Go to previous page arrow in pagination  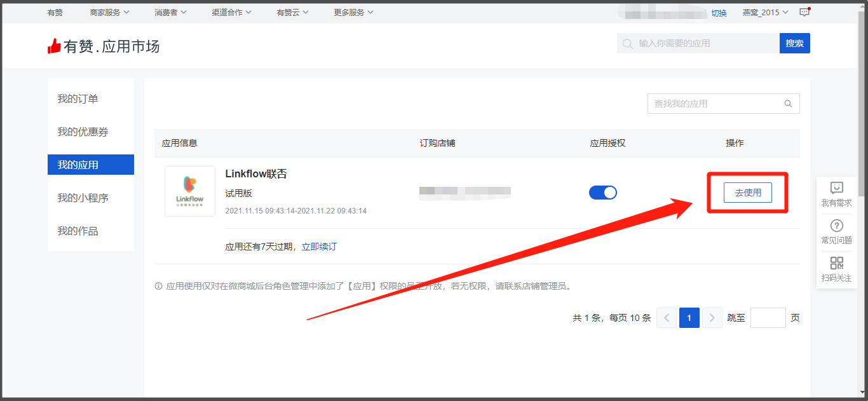(667, 318)
